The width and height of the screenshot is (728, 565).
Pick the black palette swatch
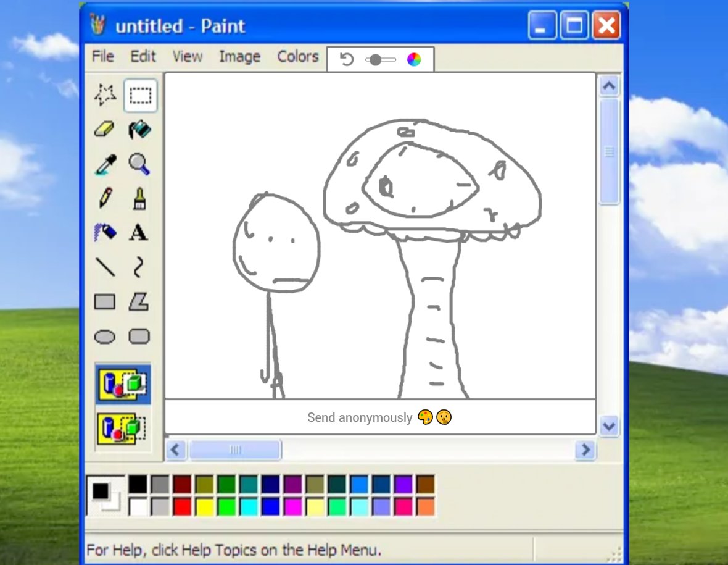coord(138,484)
